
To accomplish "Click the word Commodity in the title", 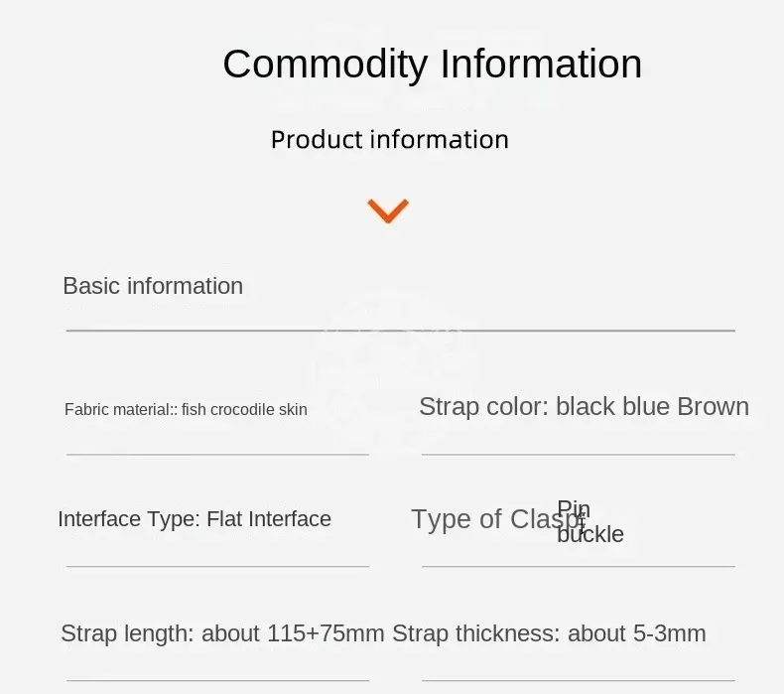I will click(x=326, y=66).
